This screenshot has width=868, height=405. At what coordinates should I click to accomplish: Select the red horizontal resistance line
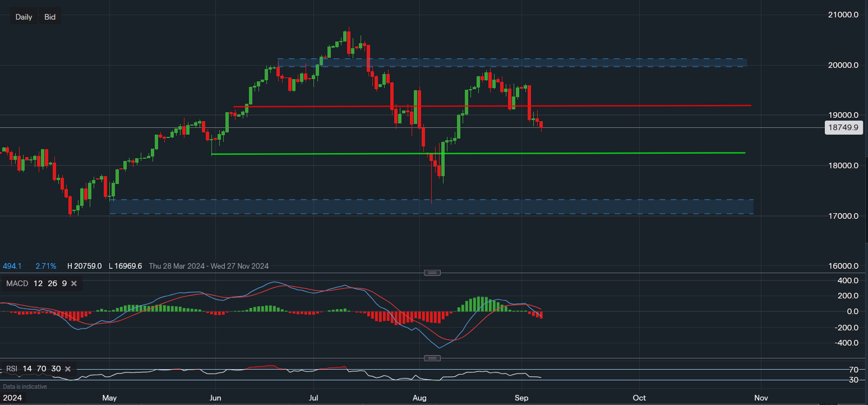pyautogui.click(x=645, y=105)
